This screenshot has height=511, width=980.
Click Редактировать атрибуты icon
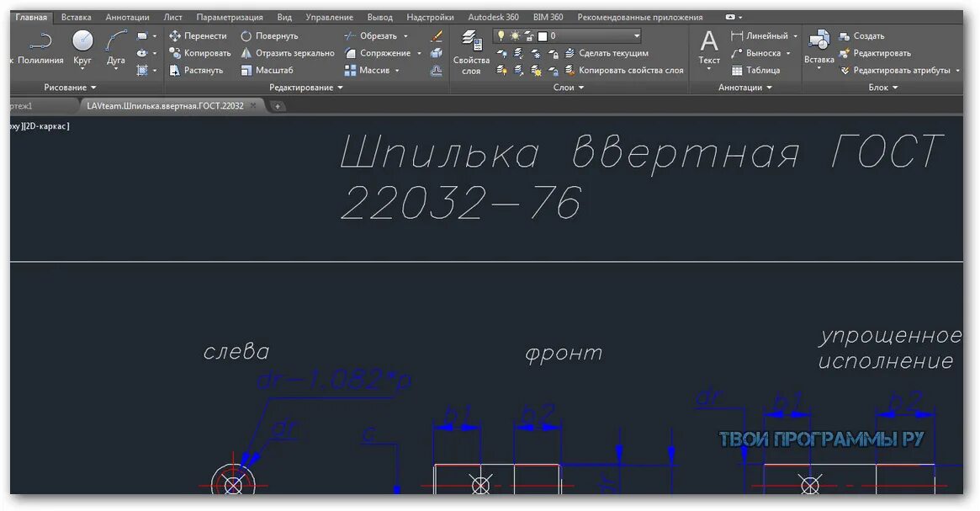(845, 70)
